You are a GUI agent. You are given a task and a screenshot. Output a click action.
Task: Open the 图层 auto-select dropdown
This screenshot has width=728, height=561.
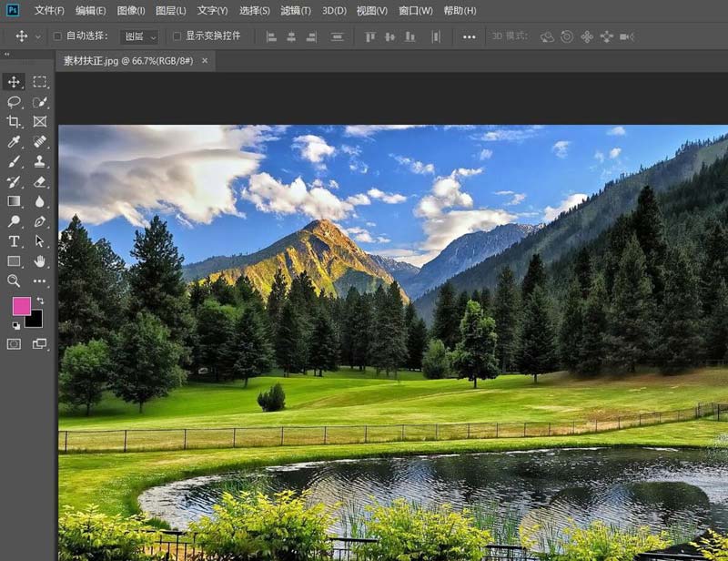(x=140, y=36)
